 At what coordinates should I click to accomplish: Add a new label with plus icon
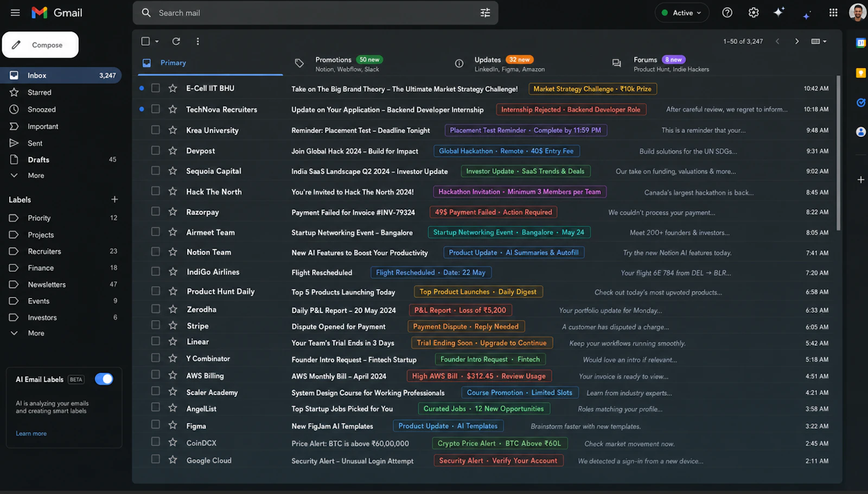114,199
